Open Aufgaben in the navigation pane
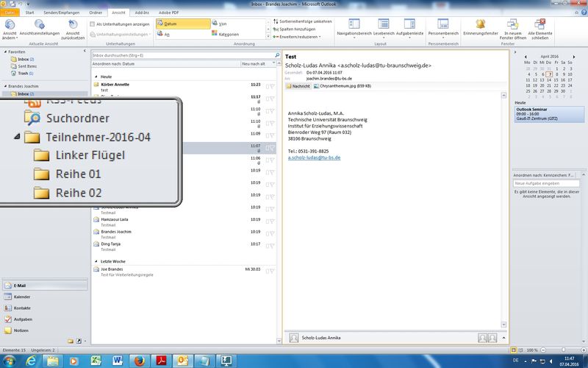 tap(22, 319)
